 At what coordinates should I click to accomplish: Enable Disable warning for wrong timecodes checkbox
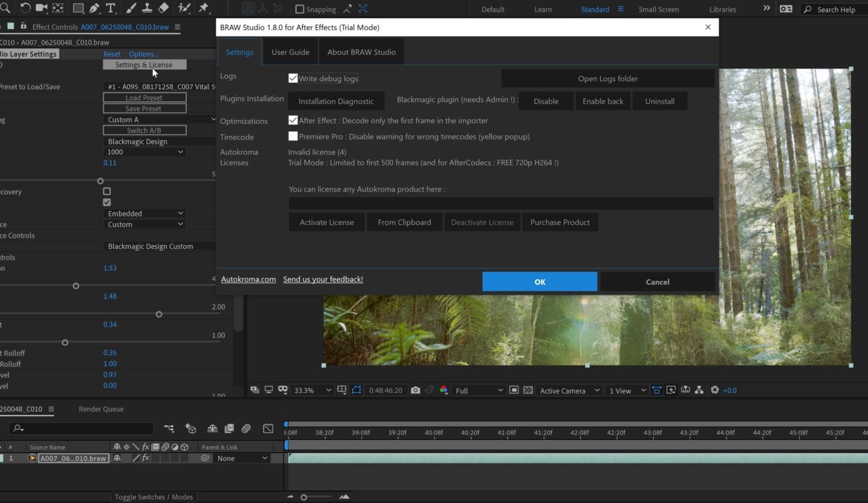[x=292, y=136]
